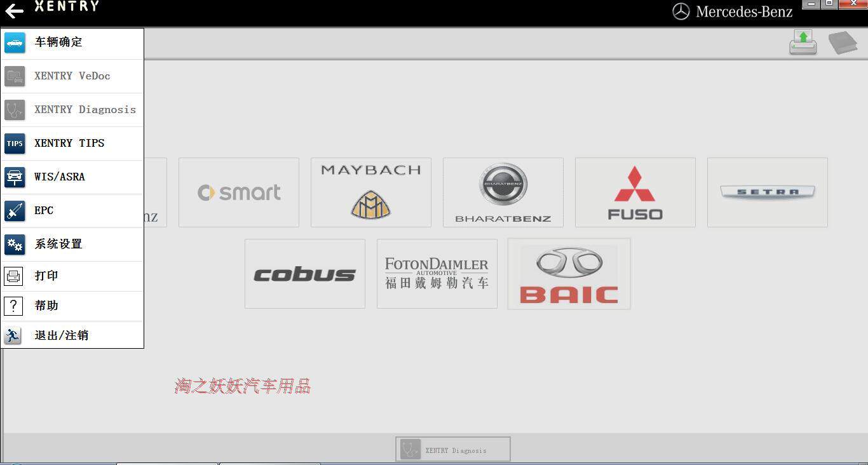The width and height of the screenshot is (868, 465).
Task: Click the printer icon in the top toolbar
Action: (x=803, y=43)
